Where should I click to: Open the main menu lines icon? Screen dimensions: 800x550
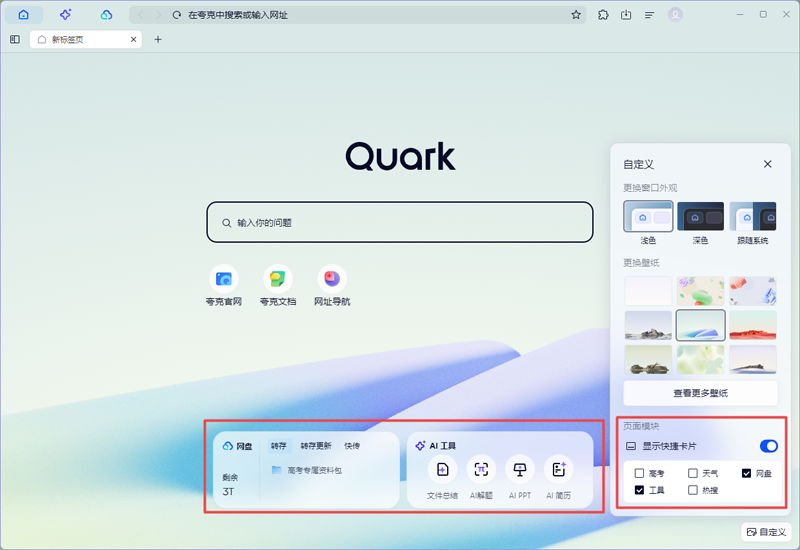[x=649, y=15]
